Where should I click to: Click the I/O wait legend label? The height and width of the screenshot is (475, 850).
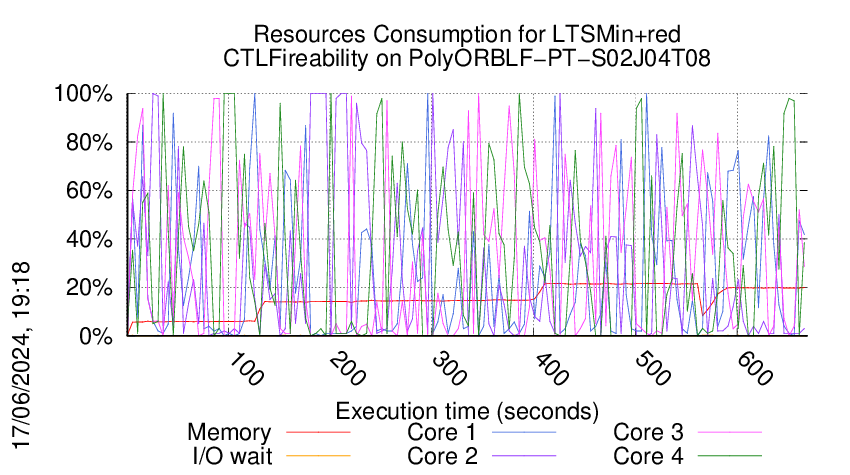click(233, 456)
